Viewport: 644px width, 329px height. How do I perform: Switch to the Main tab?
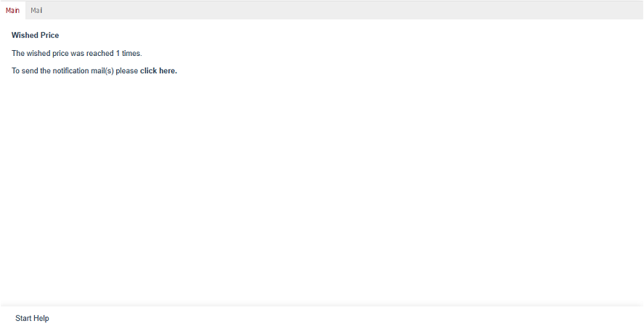tap(12, 10)
